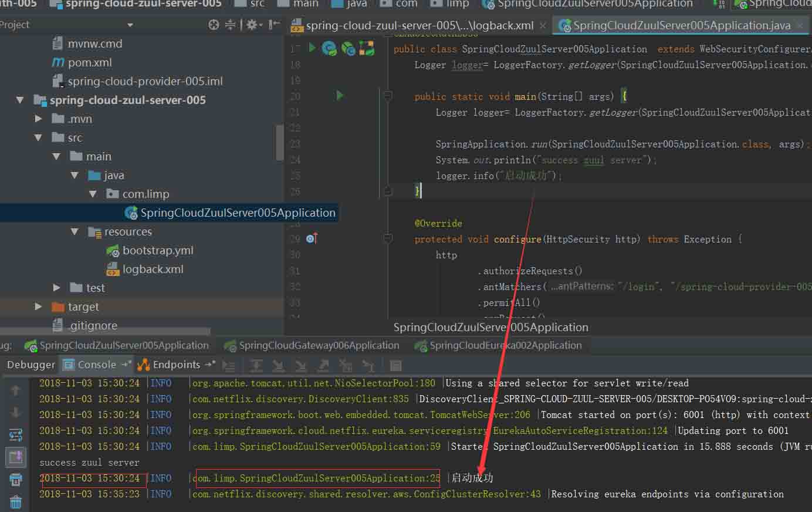Expand the target folder in project tree

coord(38,306)
